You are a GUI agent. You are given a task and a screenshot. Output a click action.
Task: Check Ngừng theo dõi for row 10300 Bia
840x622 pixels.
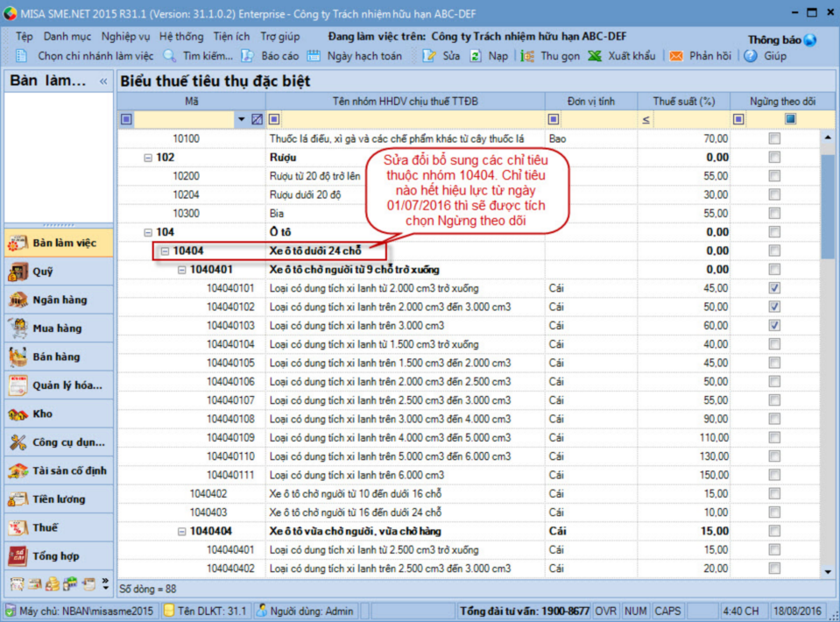(x=774, y=213)
